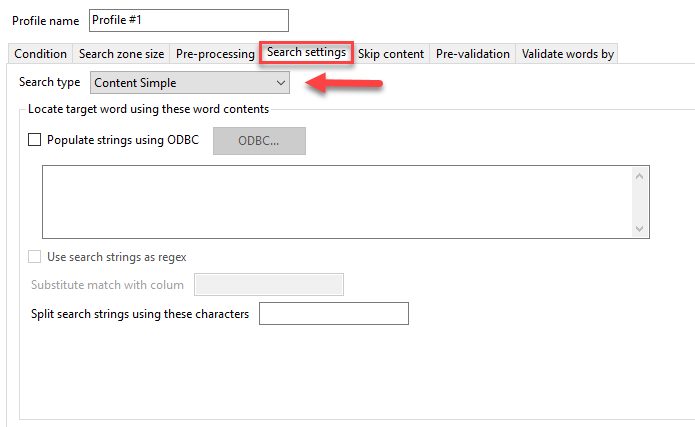Toggle Use search strings as regex

click(35, 257)
